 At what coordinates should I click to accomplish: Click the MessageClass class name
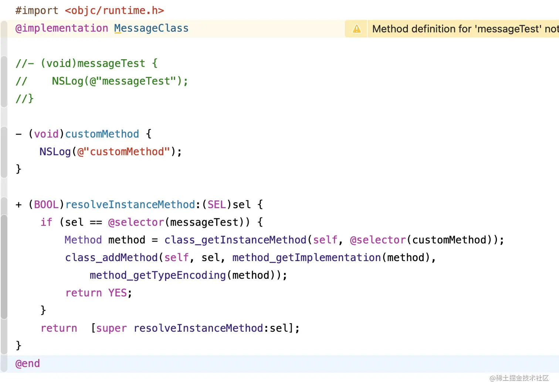pos(151,28)
